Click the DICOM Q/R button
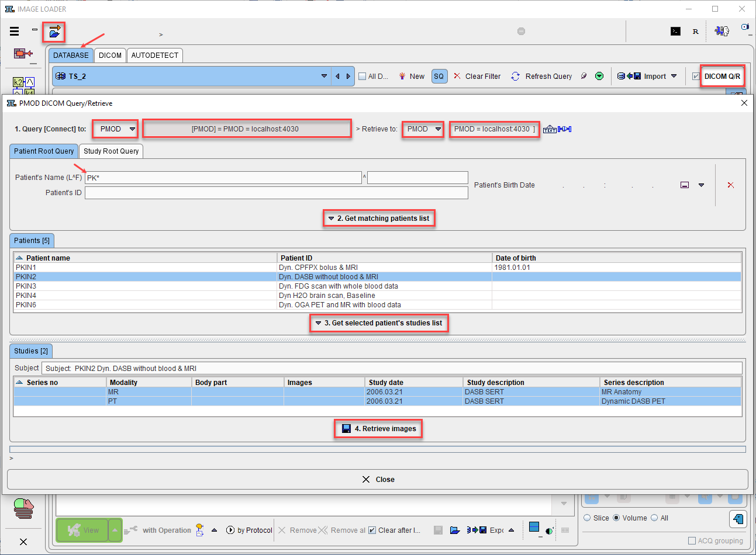Viewport: 756px width, 555px height. tap(723, 77)
